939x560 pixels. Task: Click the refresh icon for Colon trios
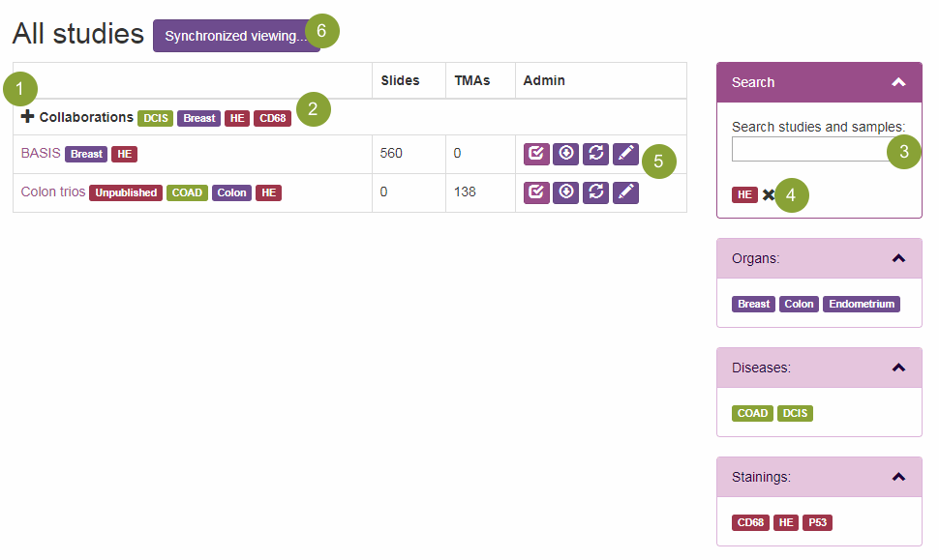[x=596, y=192]
